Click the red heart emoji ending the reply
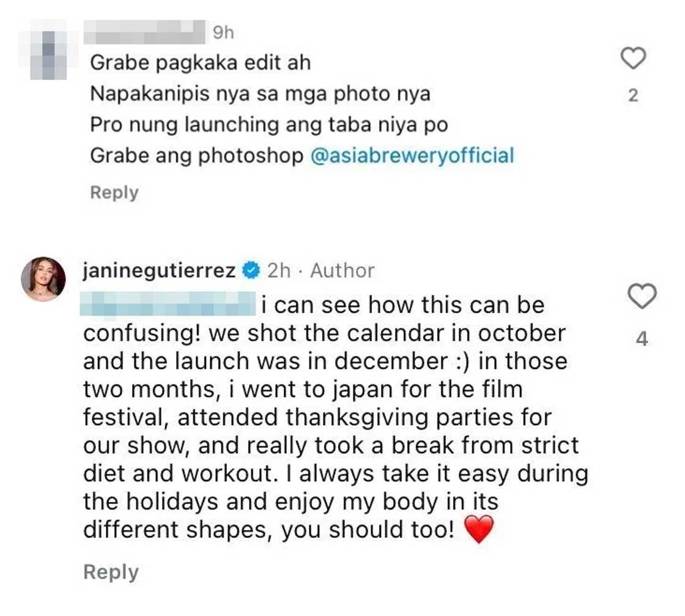The image size is (685, 616). pos(479,530)
